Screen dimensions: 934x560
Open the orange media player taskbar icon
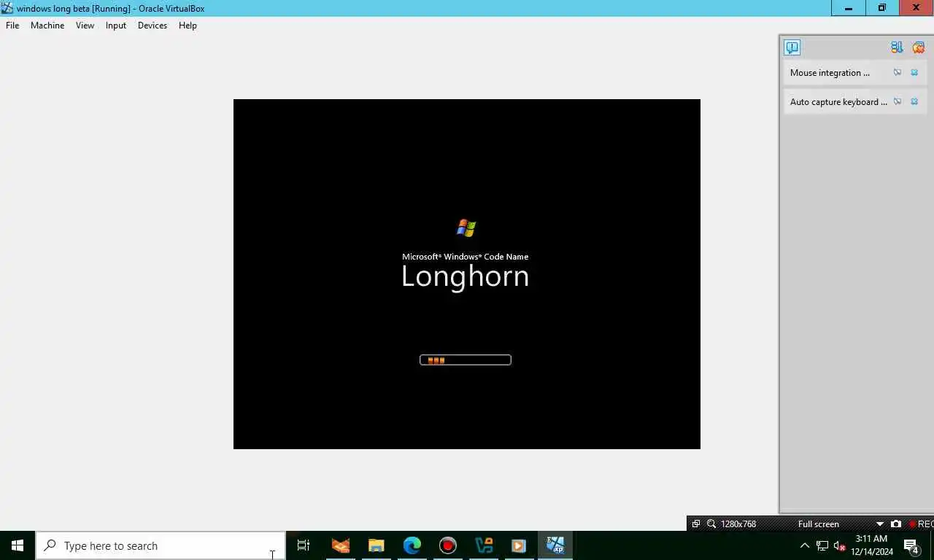(519, 545)
